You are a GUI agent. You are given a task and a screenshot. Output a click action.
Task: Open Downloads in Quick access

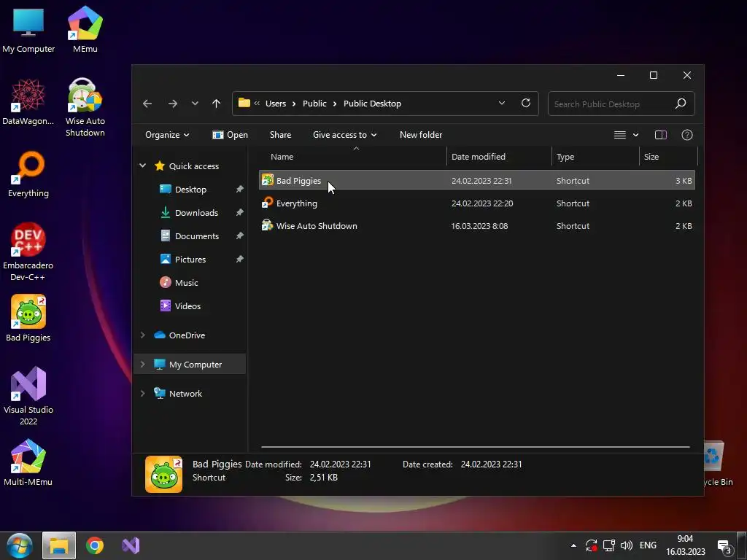click(x=196, y=213)
